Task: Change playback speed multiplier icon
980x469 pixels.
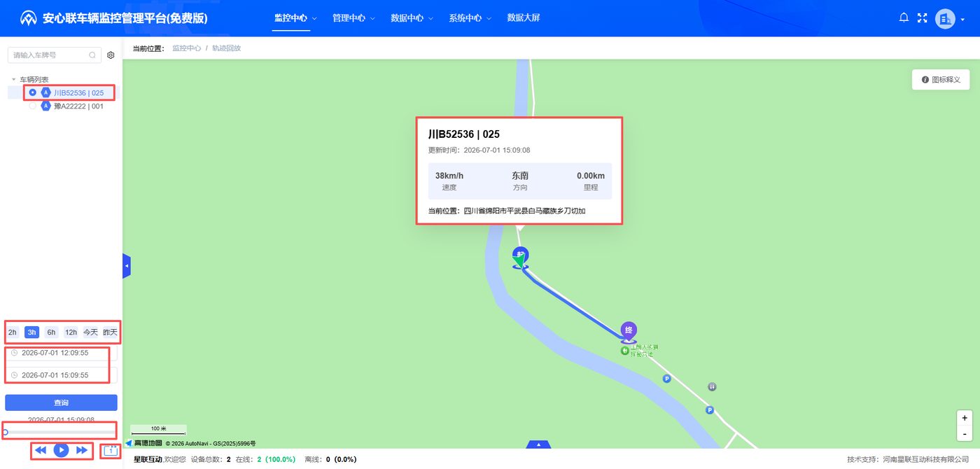Action: pos(110,451)
